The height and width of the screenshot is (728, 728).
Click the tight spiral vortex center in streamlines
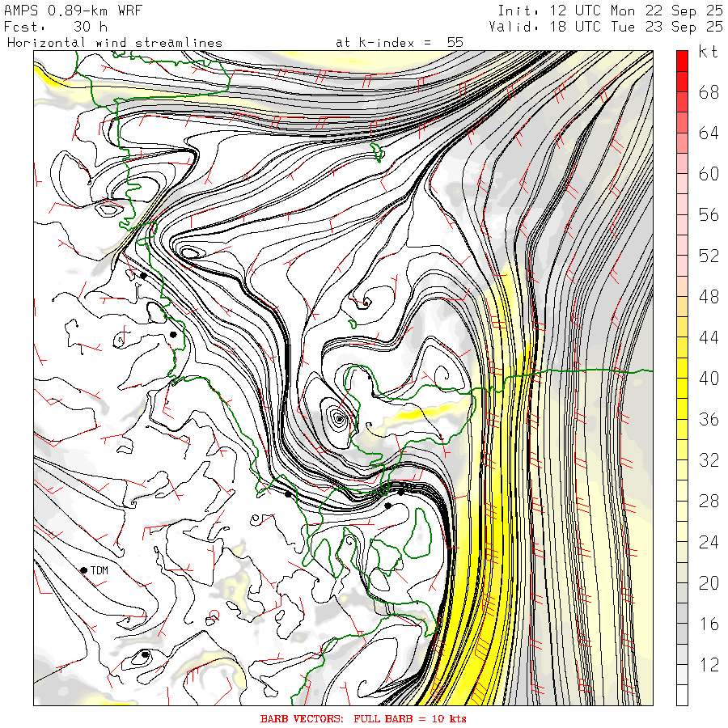[x=337, y=417]
